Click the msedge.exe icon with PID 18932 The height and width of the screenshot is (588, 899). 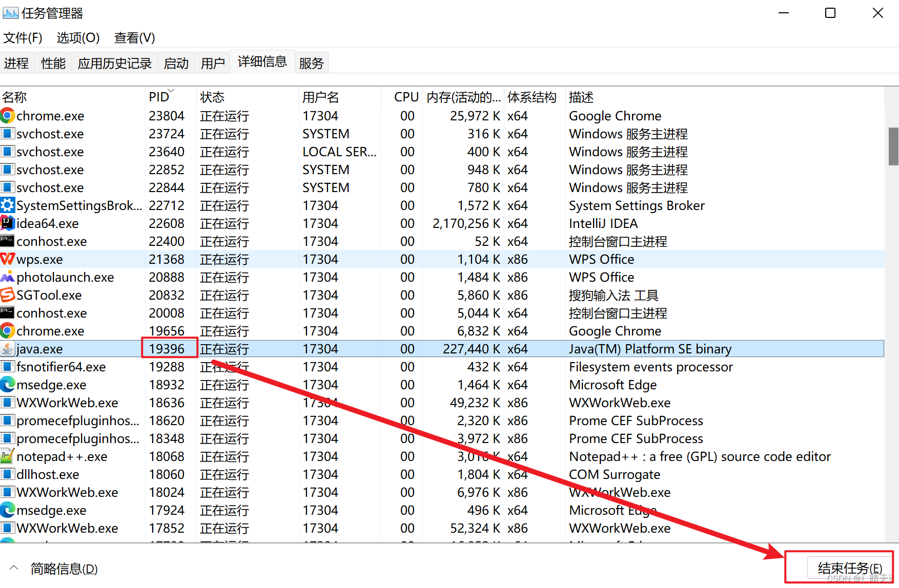tap(7, 385)
